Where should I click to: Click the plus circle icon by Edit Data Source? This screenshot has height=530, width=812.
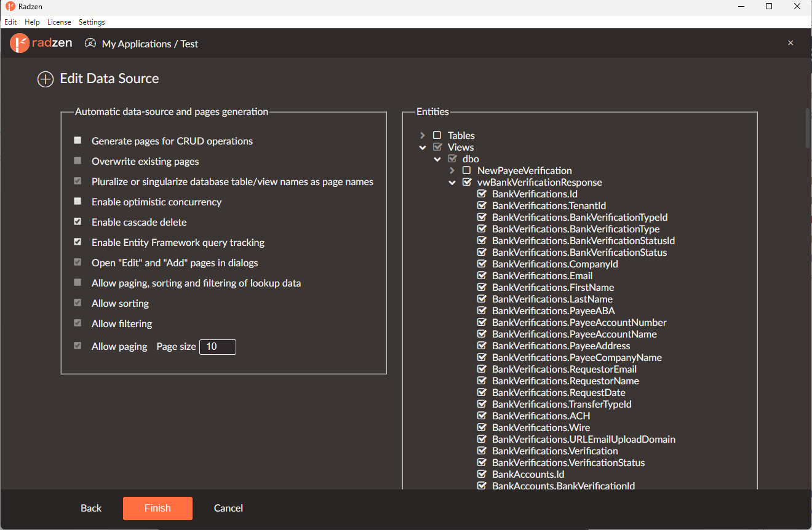[46, 79]
